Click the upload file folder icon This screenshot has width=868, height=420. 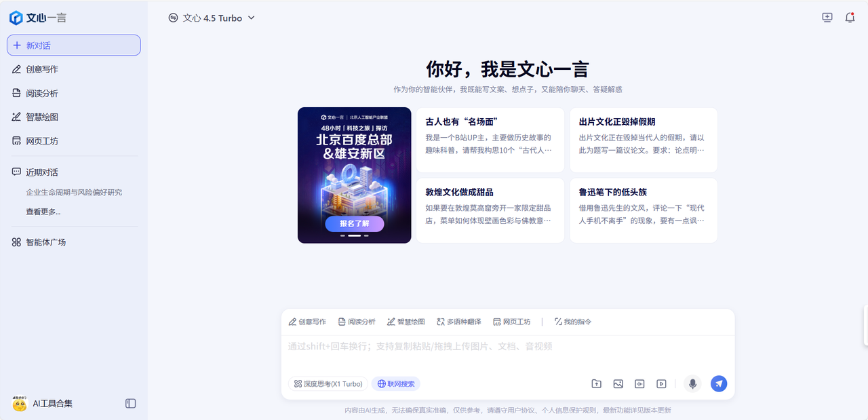tap(596, 384)
